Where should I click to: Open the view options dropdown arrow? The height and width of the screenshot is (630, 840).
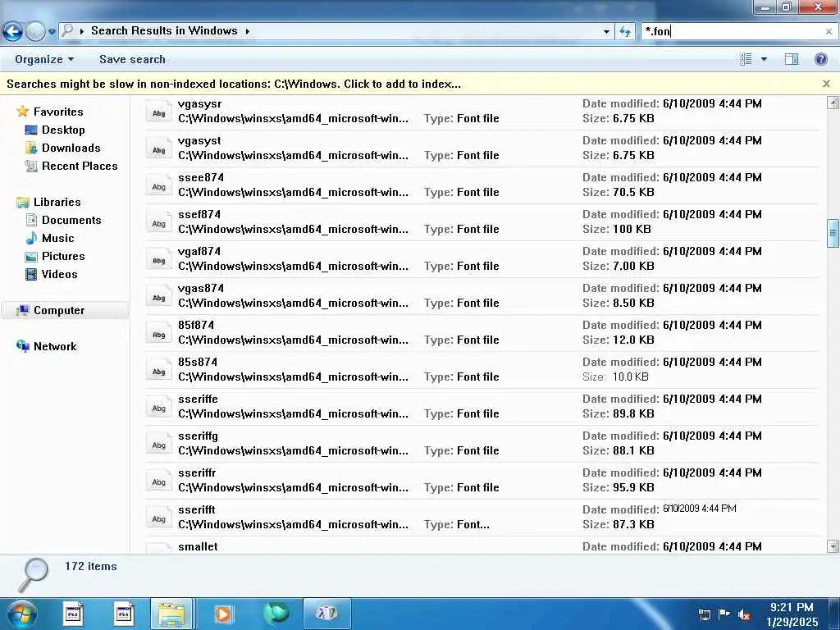[764, 59]
